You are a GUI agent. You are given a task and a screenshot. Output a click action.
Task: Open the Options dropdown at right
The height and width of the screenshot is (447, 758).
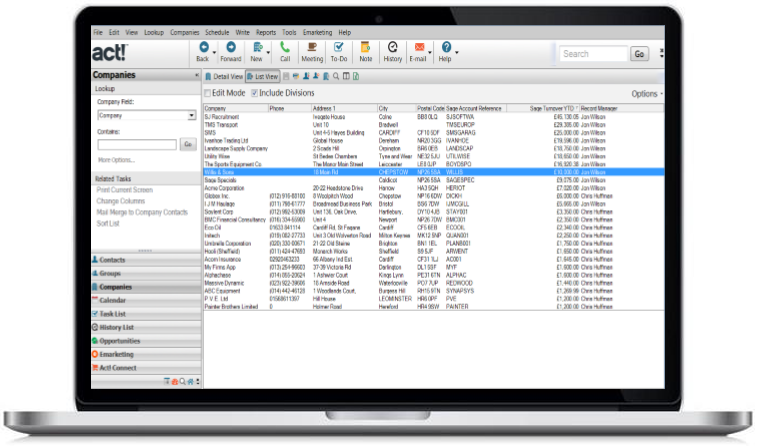point(647,94)
